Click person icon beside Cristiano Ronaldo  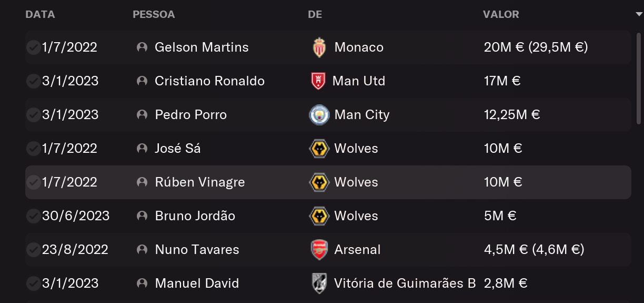tap(142, 81)
